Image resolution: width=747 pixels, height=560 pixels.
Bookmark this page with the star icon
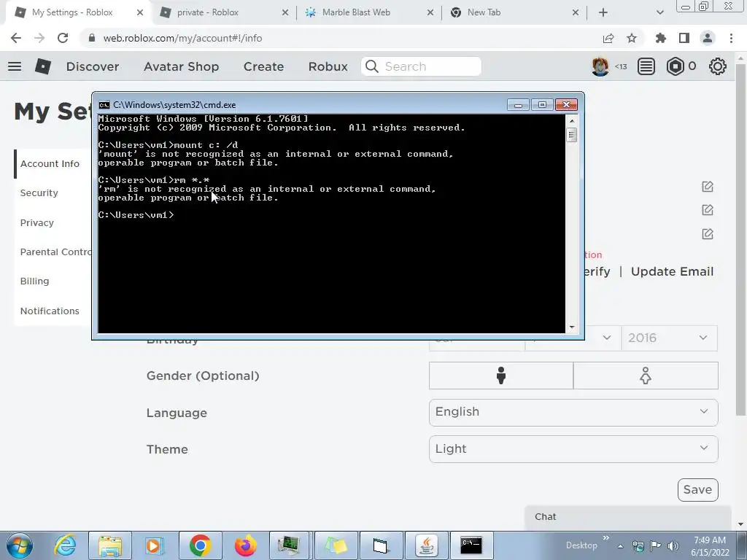point(632,38)
